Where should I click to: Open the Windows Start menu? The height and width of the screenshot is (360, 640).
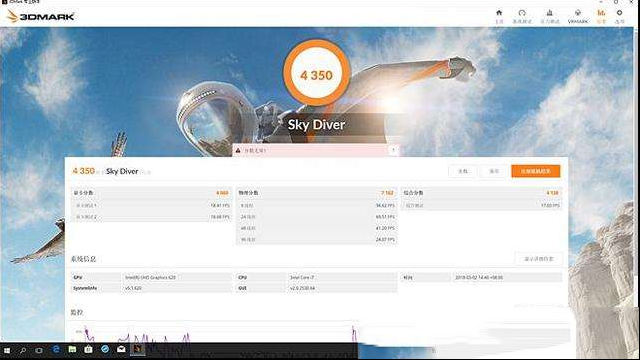pyautogui.click(x=7, y=350)
